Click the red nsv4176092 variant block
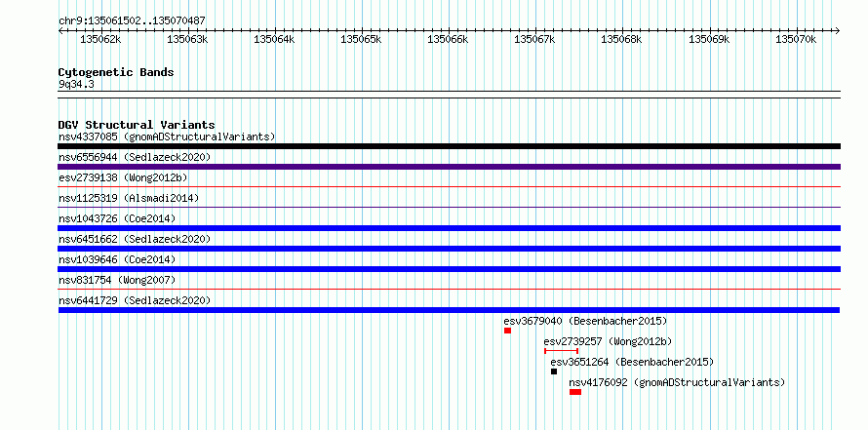The height and width of the screenshot is (430, 868). click(575, 392)
